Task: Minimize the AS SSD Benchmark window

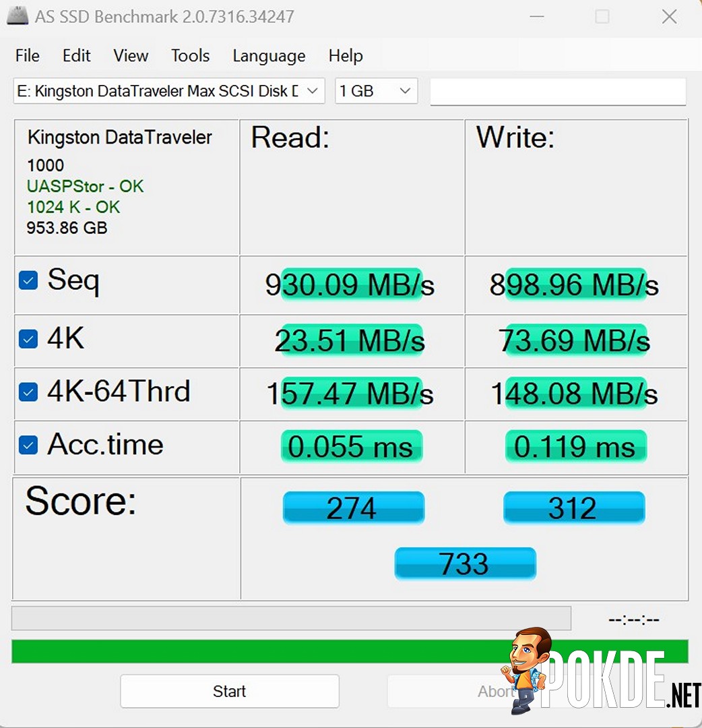Action: click(537, 17)
